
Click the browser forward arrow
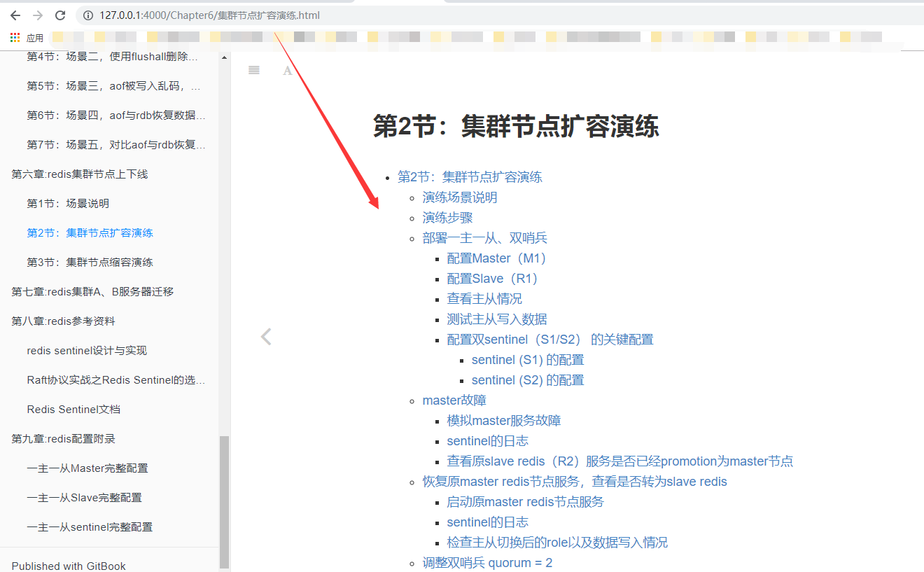pos(38,15)
